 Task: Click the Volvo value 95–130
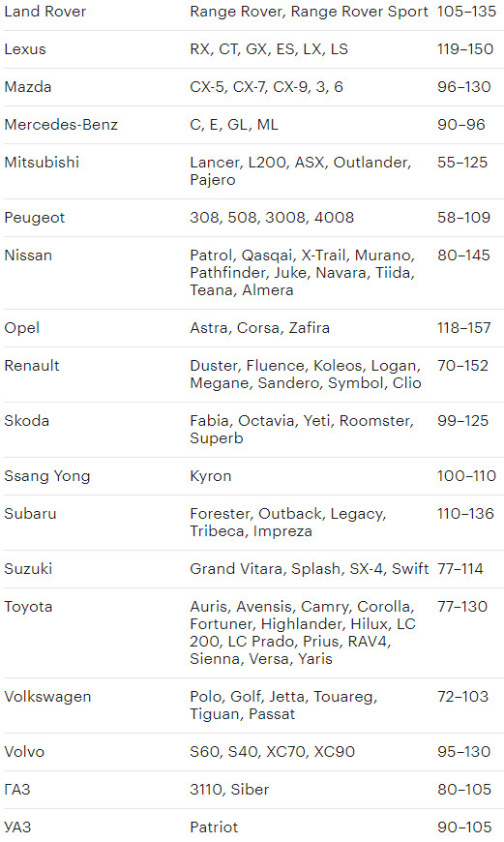point(463,752)
